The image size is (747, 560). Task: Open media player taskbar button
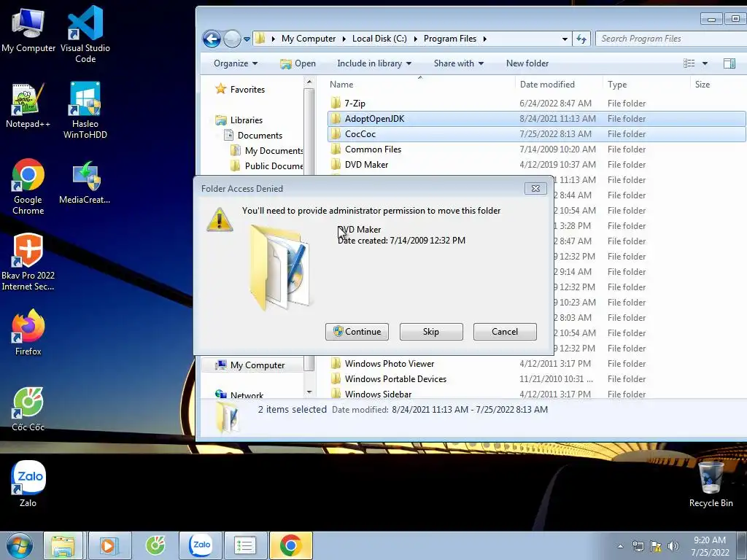tap(109, 545)
